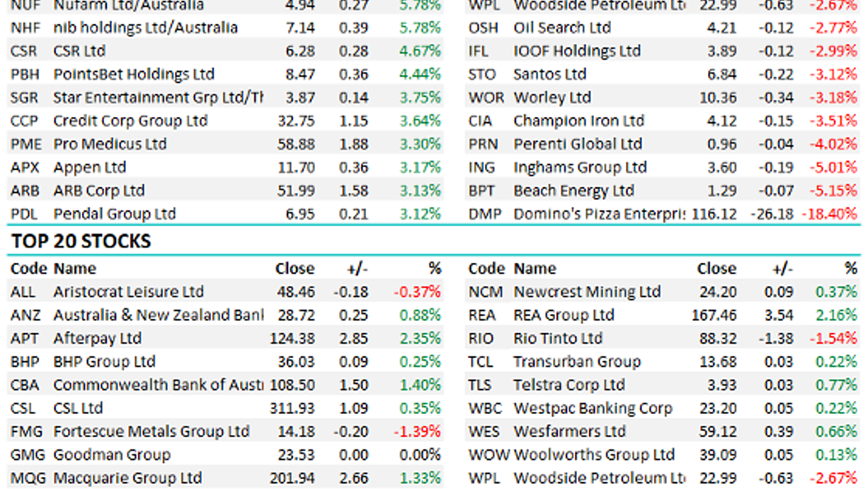
Task: Select "REA Group Ltd" company name
Action: [x=564, y=316]
